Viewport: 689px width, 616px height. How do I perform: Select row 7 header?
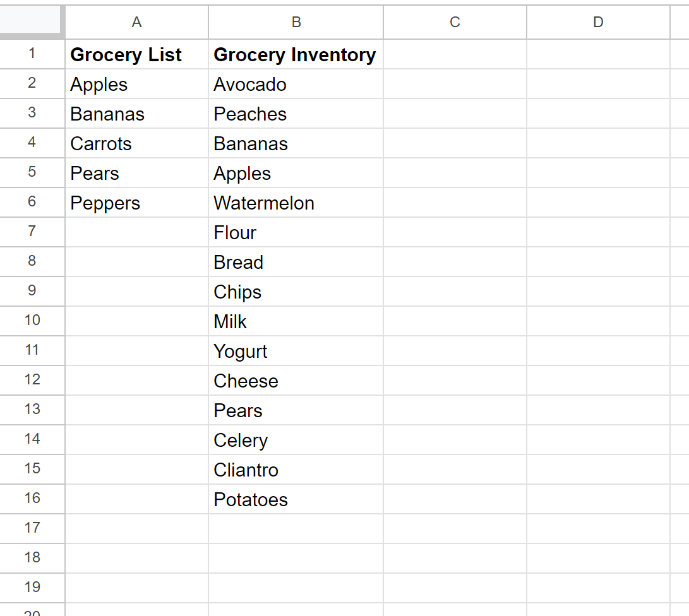pos(32,232)
